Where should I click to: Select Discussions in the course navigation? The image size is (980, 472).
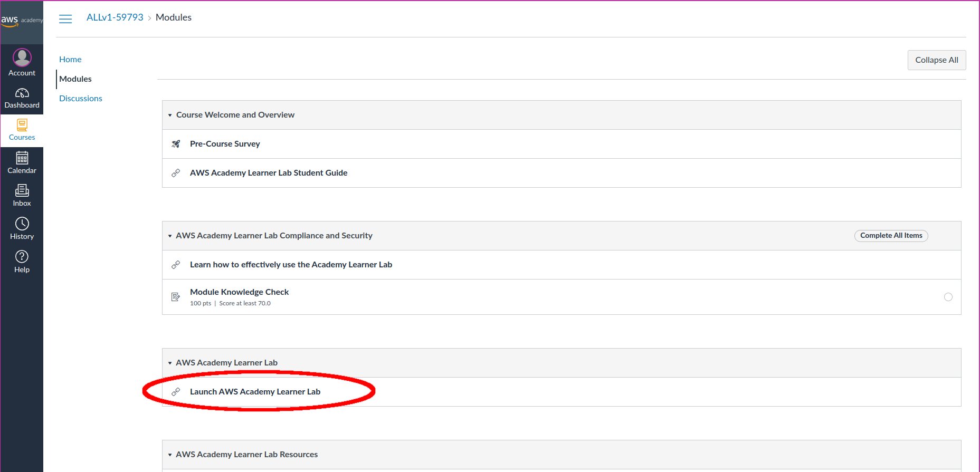click(81, 99)
